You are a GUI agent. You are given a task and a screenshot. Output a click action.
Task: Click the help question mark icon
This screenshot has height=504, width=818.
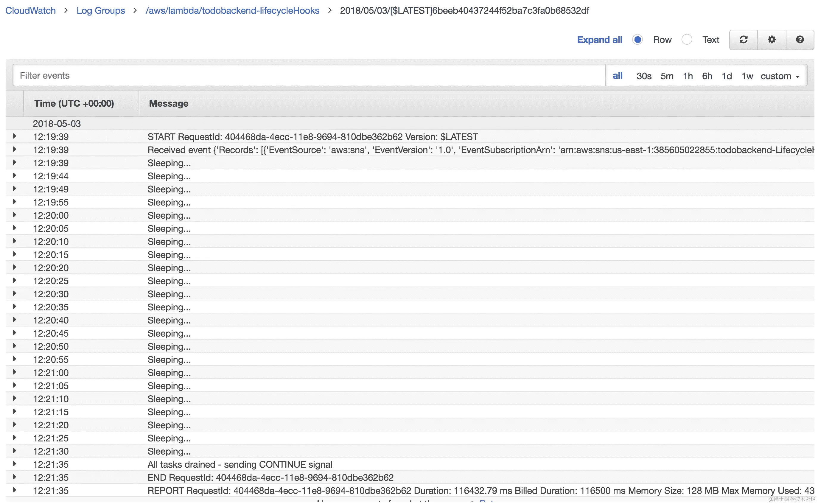click(800, 40)
